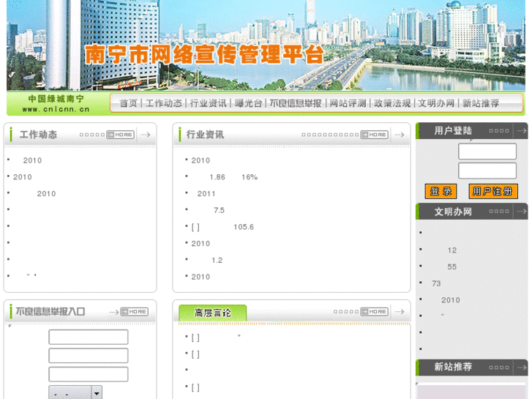This screenshot has height=399, width=532.
Task: Open 文明办网 item containing 55
Action: coord(452,267)
